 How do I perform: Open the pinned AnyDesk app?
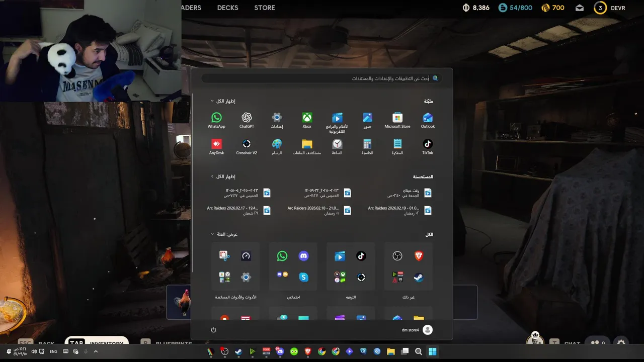pos(216,146)
